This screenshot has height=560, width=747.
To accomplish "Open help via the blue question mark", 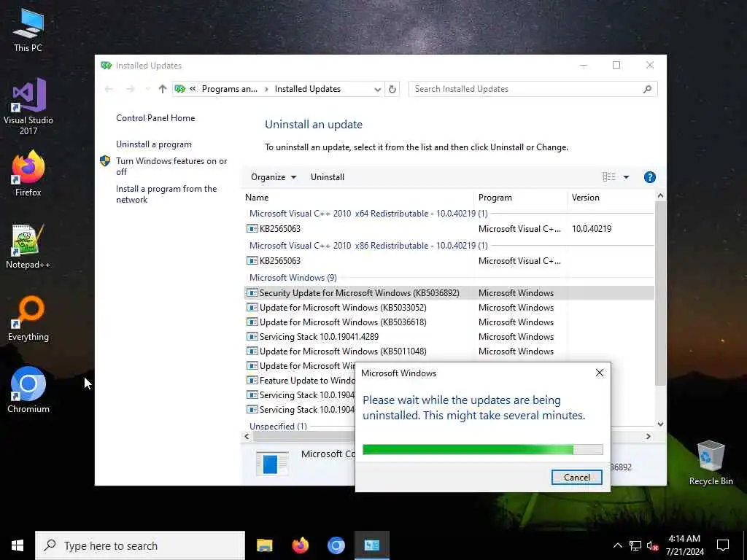I will 649,177.
